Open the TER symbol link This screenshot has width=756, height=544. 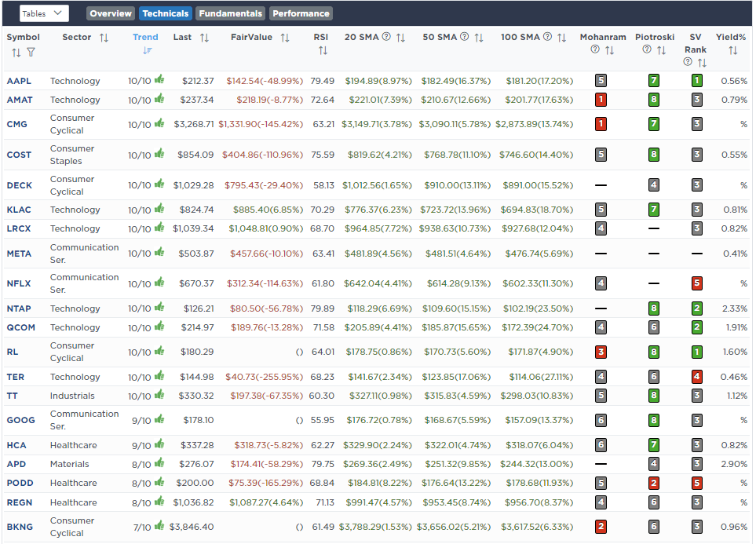tap(16, 377)
